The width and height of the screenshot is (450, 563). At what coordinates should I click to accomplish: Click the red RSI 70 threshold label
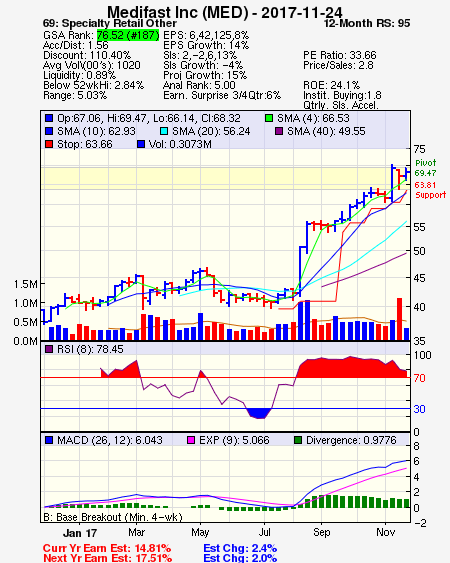[x=419, y=378]
